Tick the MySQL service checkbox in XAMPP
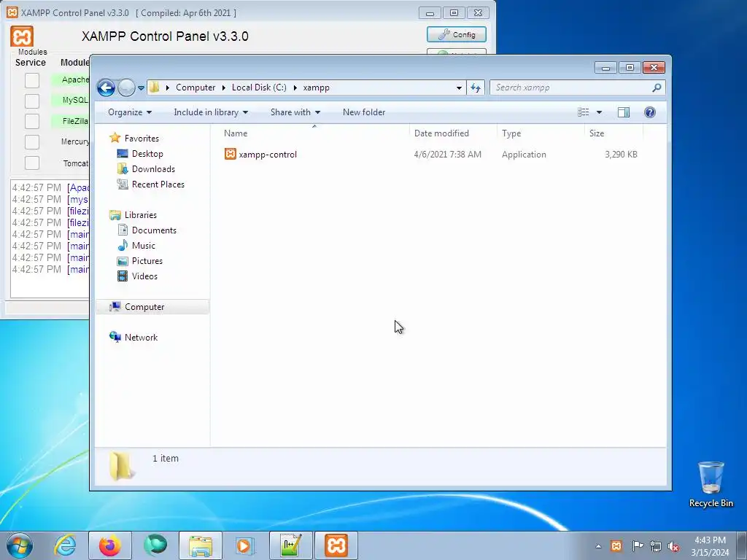 coord(32,101)
